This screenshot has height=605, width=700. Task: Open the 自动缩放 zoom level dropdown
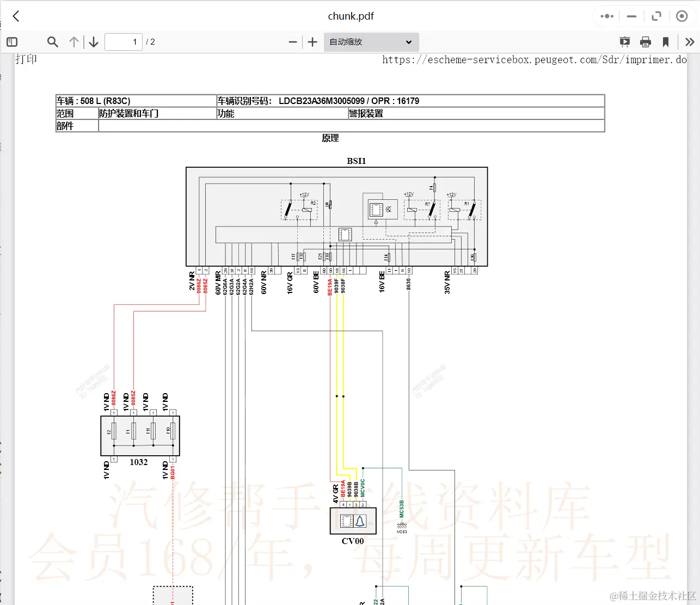tap(371, 41)
